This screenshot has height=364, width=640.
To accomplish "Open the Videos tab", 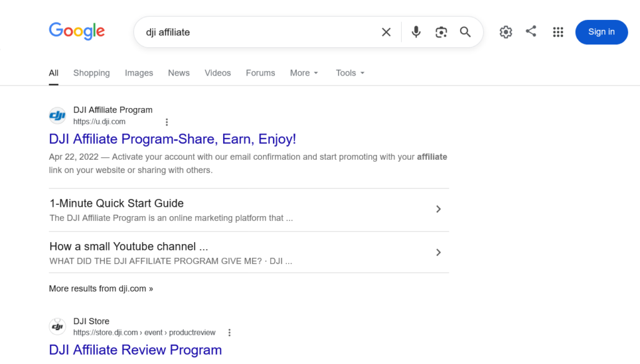I will pyautogui.click(x=217, y=73).
